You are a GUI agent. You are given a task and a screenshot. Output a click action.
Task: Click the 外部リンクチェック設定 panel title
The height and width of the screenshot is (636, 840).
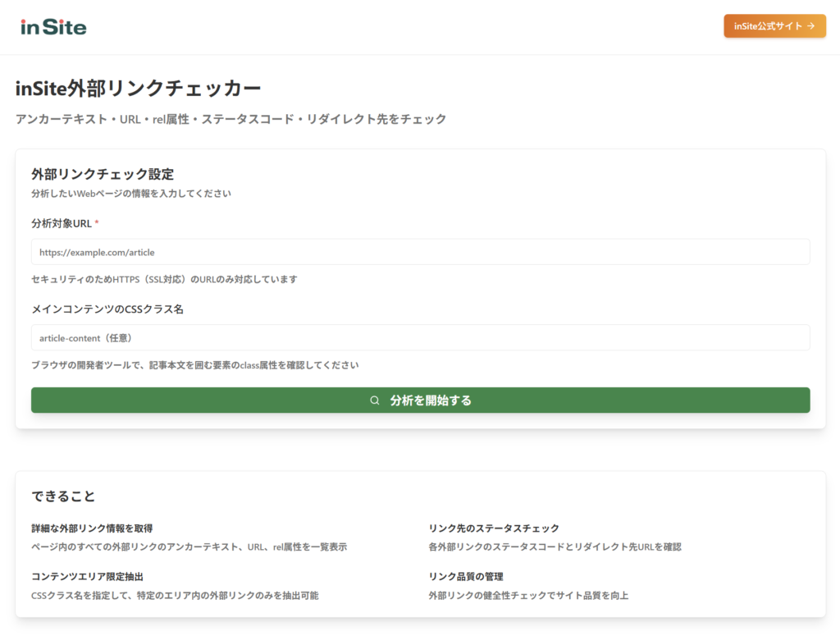[x=102, y=174]
